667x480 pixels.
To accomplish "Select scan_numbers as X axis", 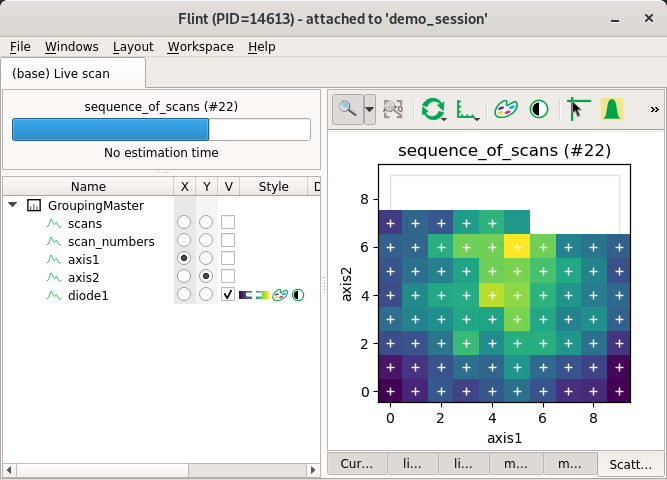I will click(x=184, y=240).
